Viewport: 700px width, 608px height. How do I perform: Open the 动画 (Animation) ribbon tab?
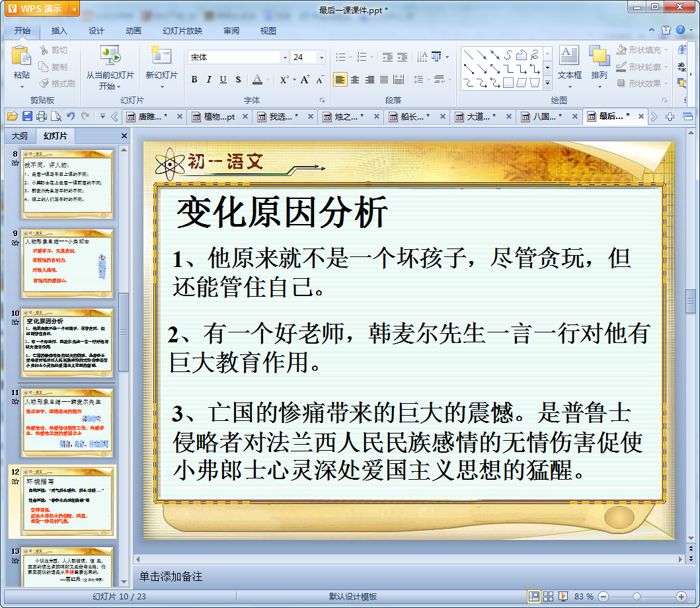[133, 31]
